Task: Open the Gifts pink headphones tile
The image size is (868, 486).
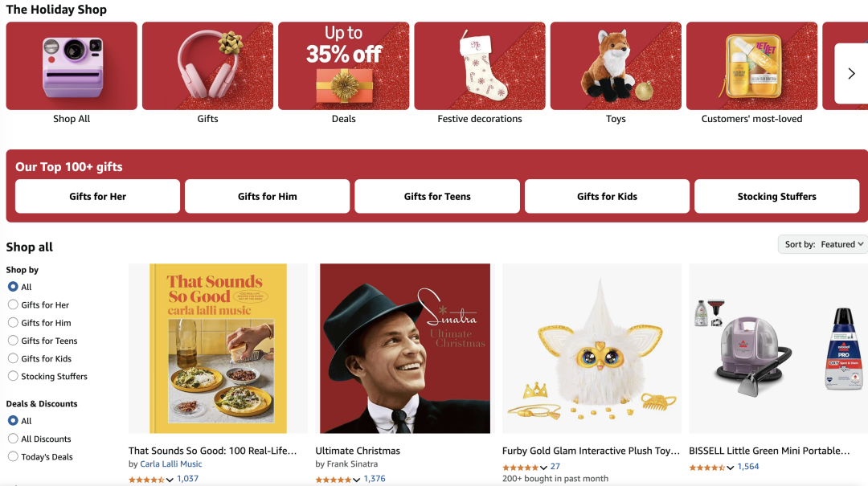Action: coord(207,66)
